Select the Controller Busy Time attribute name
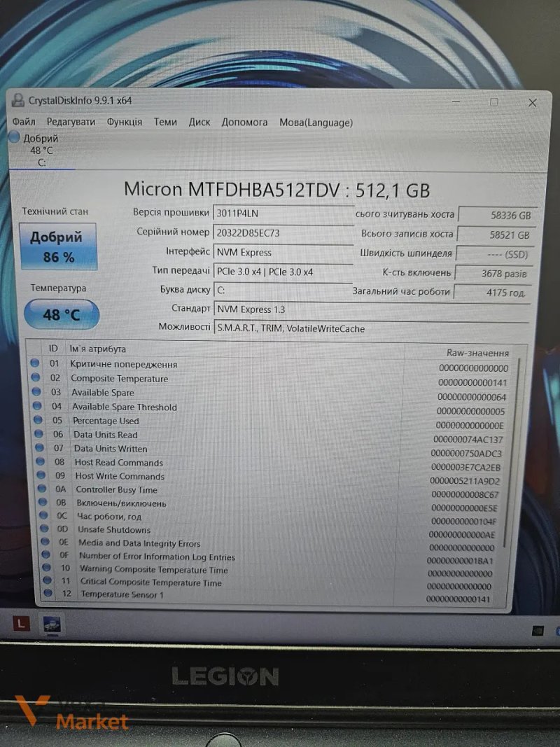Viewport: 560px width, 747px height. (116, 489)
